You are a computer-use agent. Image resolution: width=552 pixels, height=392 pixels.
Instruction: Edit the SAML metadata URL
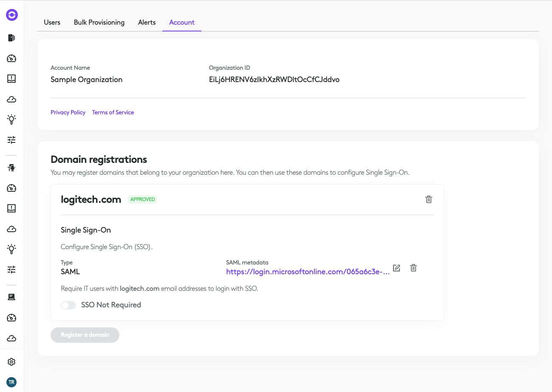tap(396, 268)
